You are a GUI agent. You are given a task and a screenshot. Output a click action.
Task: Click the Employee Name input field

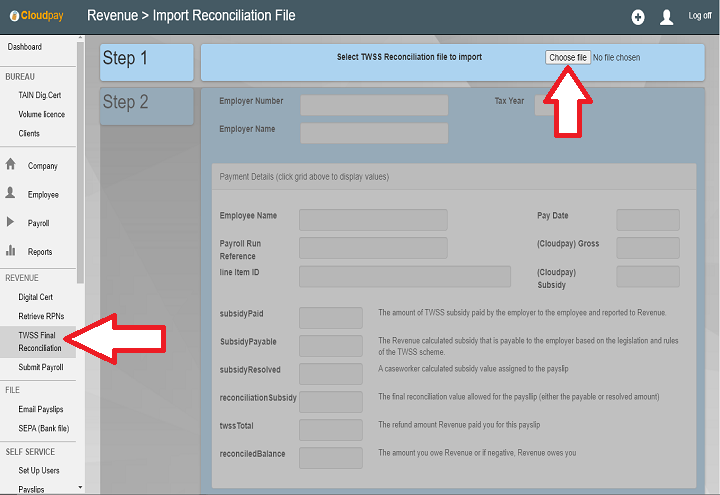click(x=373, y=219)
